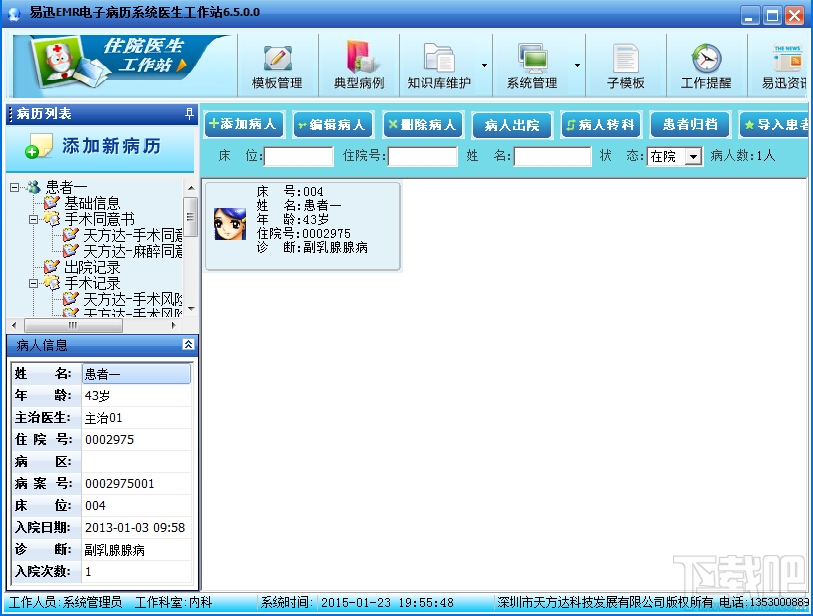Click status bar 工作科室:内科
The height and width of the screenshot is (616, 813).
coord(173,603)
